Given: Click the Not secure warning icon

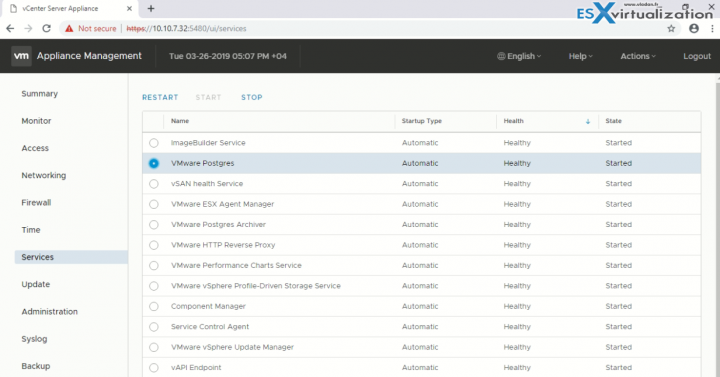Looking at the screenshot, I should tap(69, 28).
